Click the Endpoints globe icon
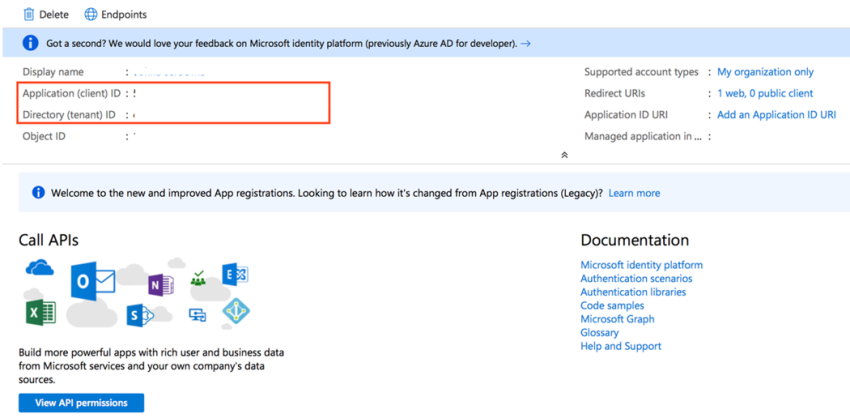 pos(91,14)
